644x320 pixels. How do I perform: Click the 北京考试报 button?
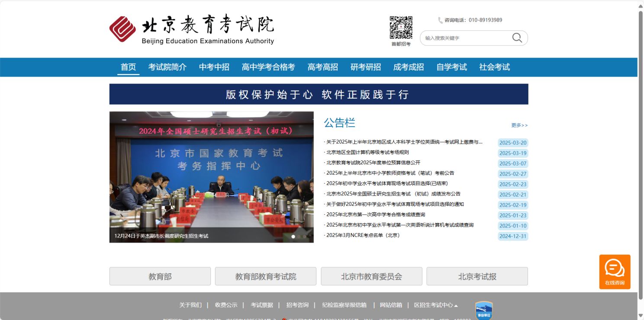[477, 276]
